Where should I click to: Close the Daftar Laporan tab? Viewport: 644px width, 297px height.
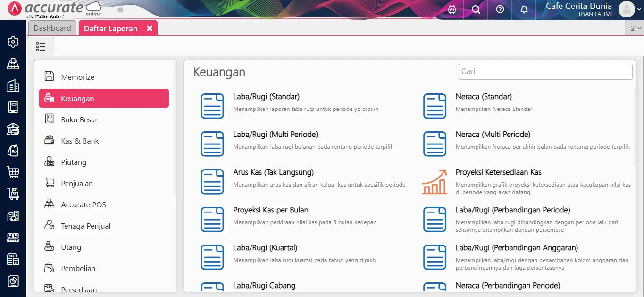coord(150,28)
